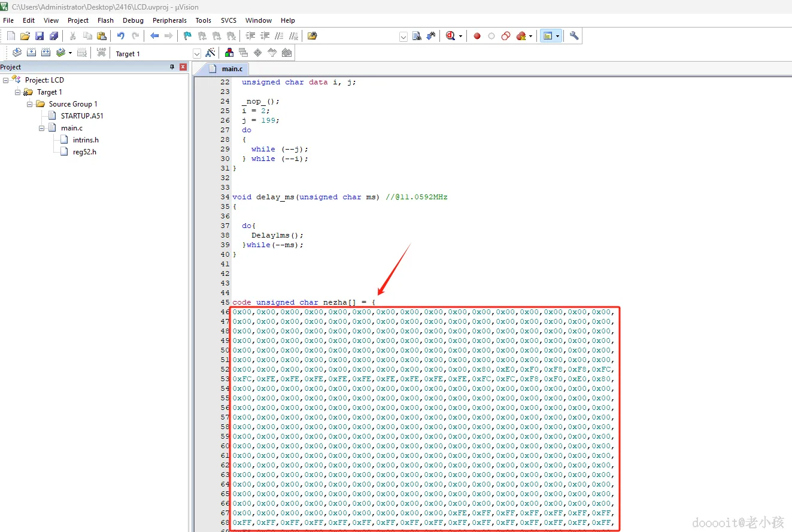Image resolution: width=792 pixels, height=532 pixels.
Task: Open the Flash menu
Action: point(105,20)
